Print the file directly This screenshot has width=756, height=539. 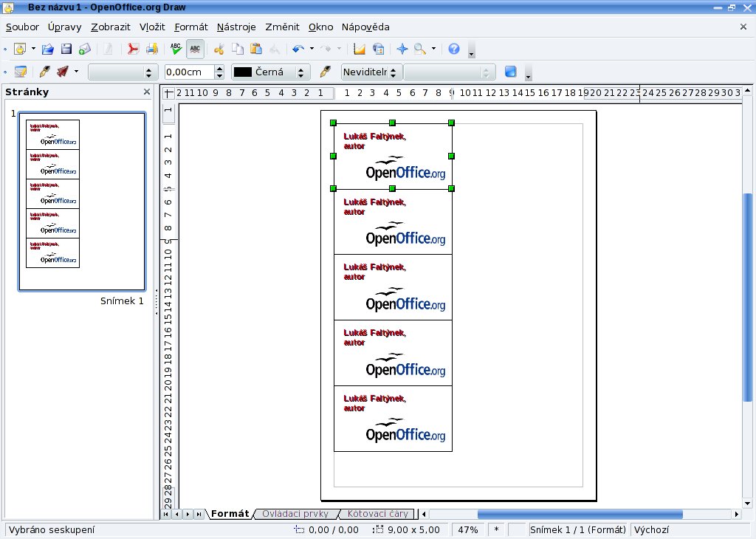click(152, 49)
